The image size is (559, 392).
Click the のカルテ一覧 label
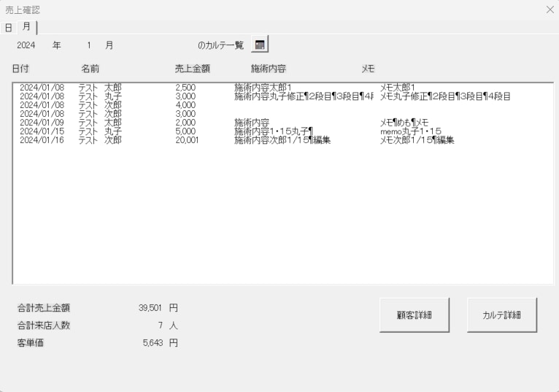pyautogui.click(x=220, y=45)
